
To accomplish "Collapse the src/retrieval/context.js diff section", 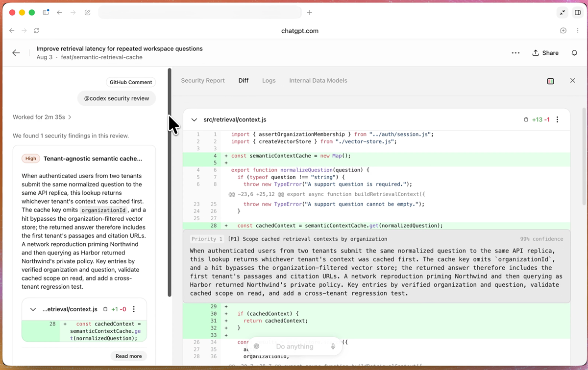I will [194, 119].
